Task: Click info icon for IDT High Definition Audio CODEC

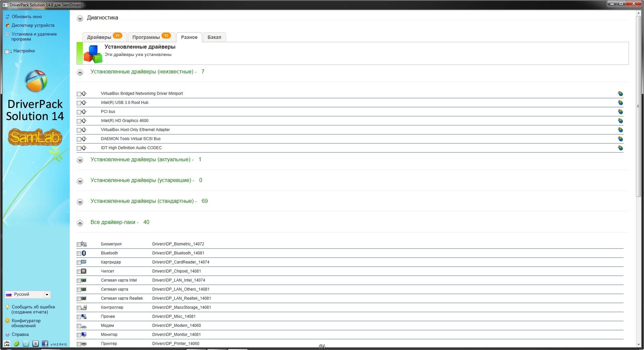Action: (621, 148)
